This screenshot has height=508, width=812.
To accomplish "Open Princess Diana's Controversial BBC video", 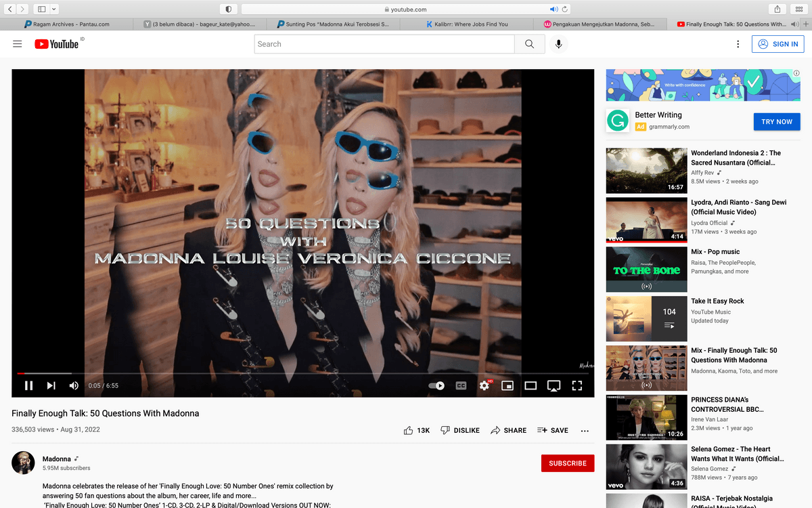I will 646,417.
